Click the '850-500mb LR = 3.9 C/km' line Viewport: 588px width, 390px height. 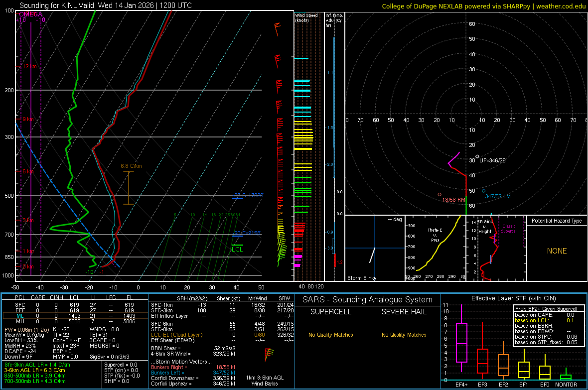[35, 376]
